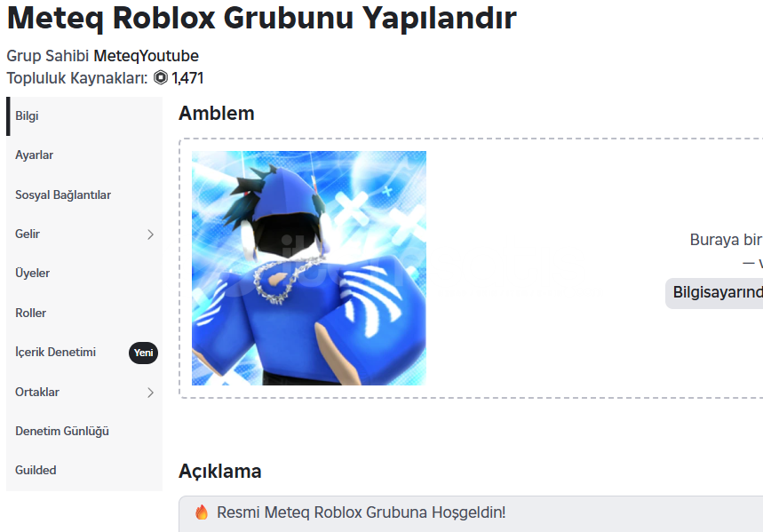Click the 'Yeni' badge next to İçerik Denetimi
The width and height of the screenshot is (763, 532).
(143, 353)
